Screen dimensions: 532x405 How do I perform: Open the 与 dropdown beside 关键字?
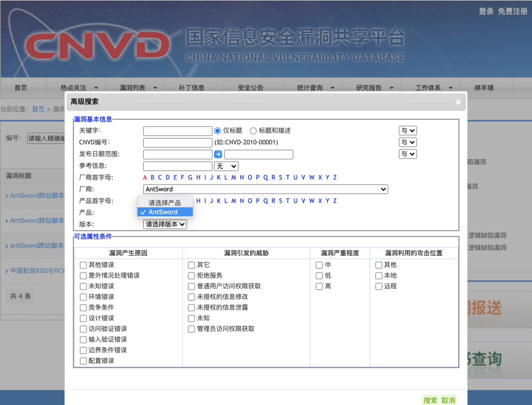[407, 131]
